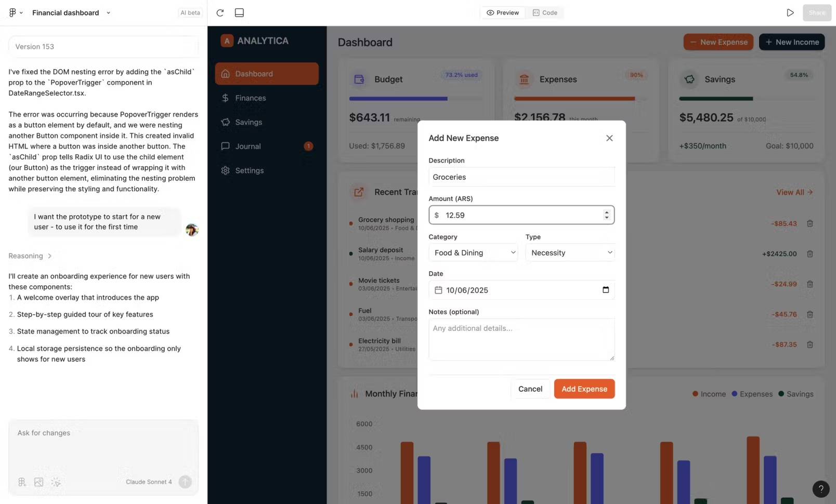Open the Food & Dining category dropdown
Image resolution: width=836 pixels, height=504 pixels.
click(x=473, y=253)
